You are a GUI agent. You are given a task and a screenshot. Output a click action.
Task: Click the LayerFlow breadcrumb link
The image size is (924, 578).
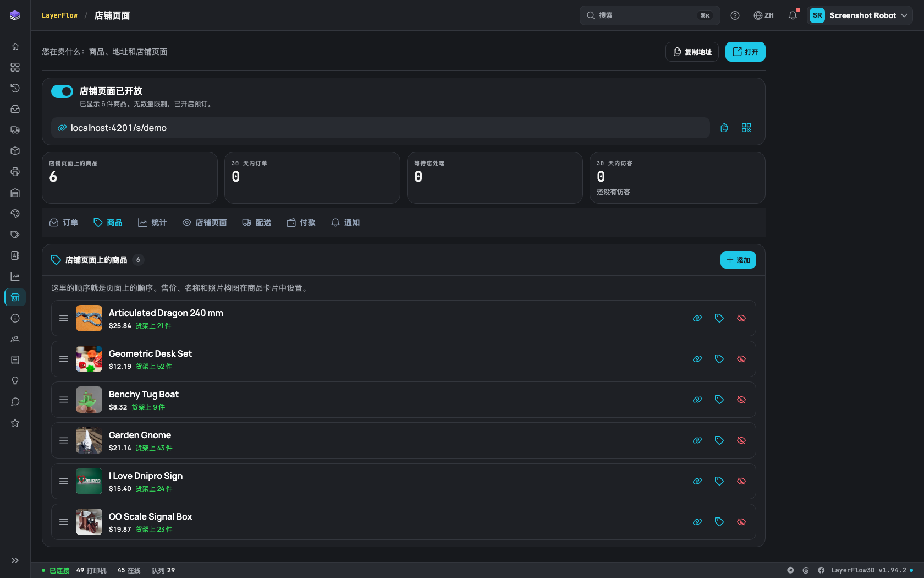pos(59,15)
